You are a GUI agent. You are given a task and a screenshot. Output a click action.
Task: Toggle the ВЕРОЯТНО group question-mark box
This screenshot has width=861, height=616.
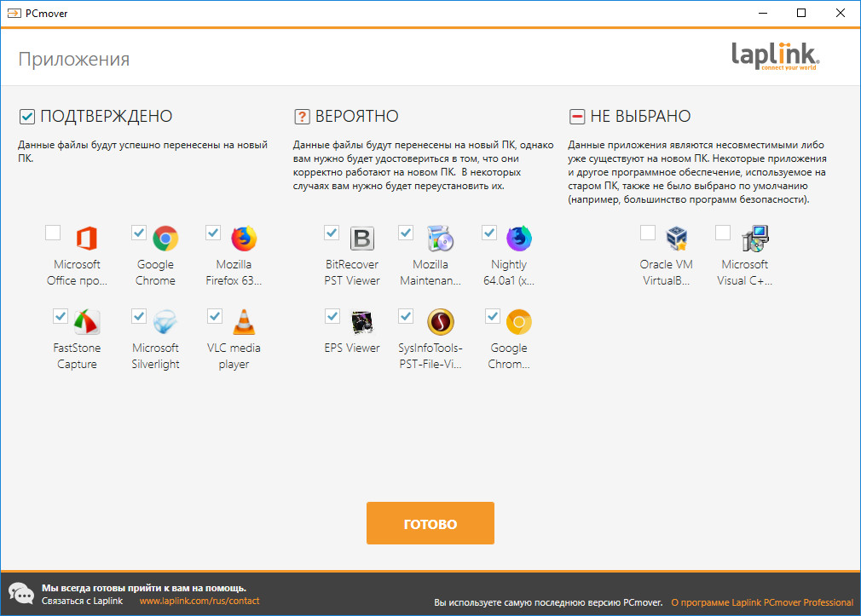coord(302,117)
